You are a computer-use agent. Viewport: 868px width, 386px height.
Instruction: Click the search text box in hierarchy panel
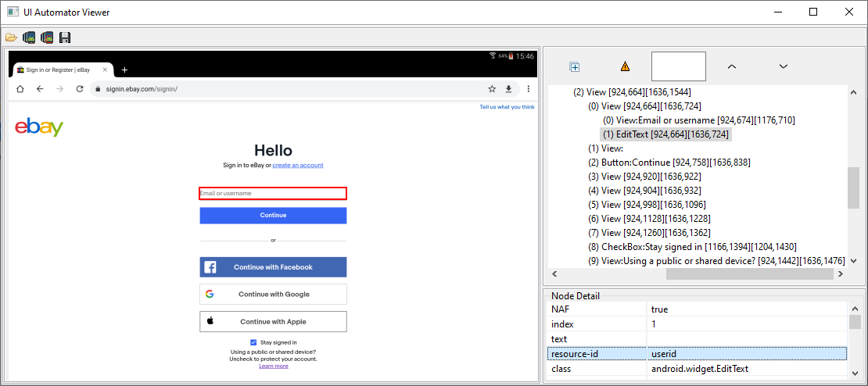click(679, 66)
